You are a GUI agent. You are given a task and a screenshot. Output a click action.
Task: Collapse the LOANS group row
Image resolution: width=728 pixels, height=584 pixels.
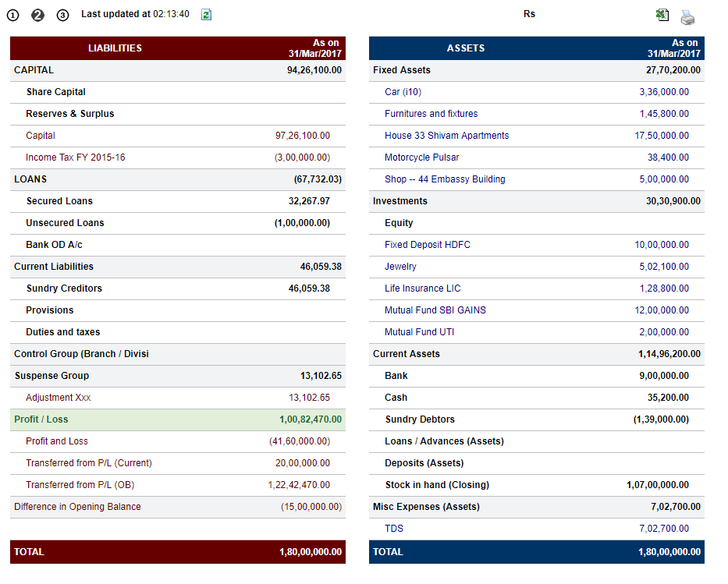coord(178,179)
